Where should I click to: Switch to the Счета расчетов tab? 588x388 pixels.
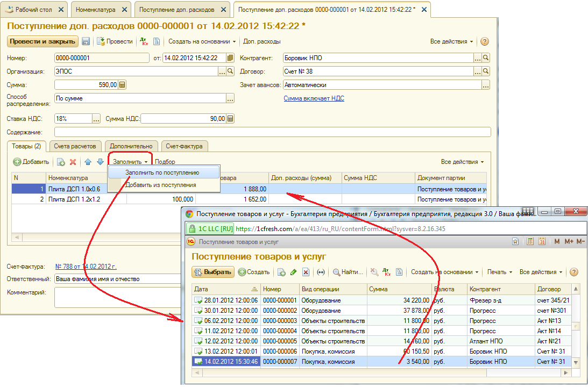[x=75, y=146]
